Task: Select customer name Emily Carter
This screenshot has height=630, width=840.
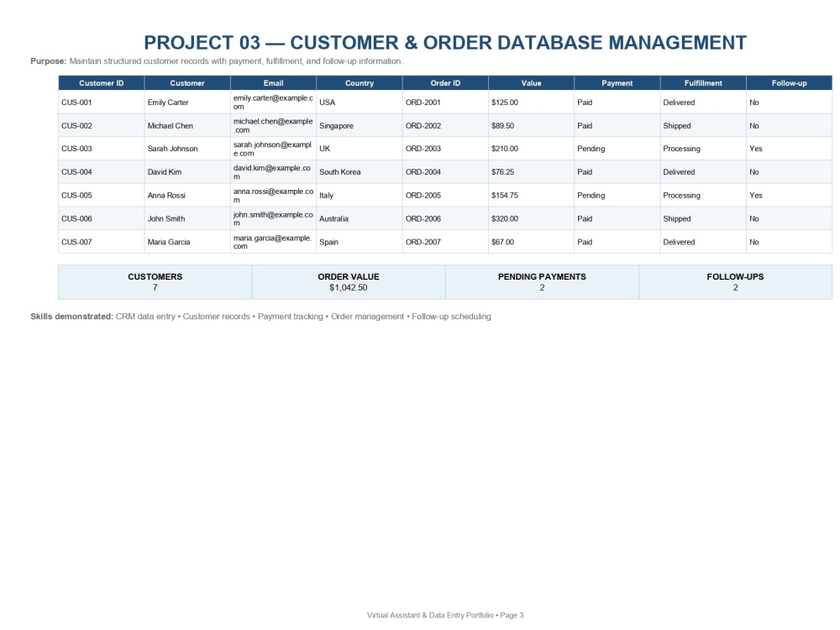Action: coord(168,102)
